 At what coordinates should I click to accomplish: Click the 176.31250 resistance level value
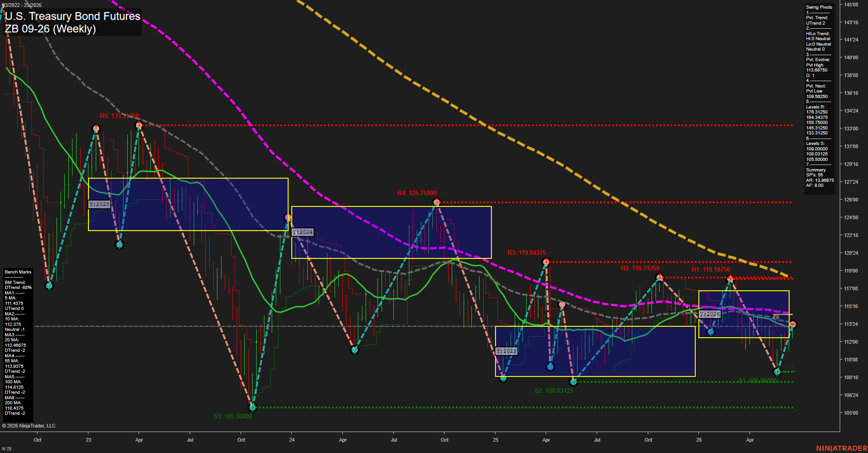click(x=816, y=112)
